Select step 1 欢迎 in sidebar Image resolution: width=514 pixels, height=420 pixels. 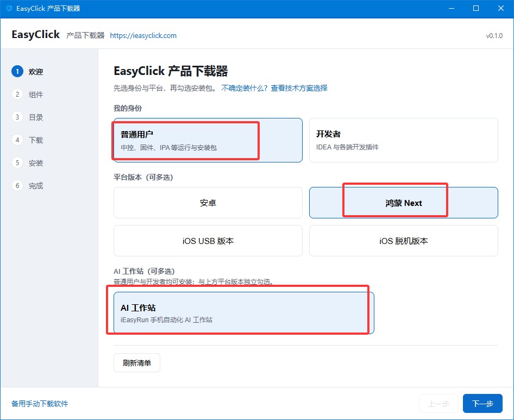(x=28, y=72)
